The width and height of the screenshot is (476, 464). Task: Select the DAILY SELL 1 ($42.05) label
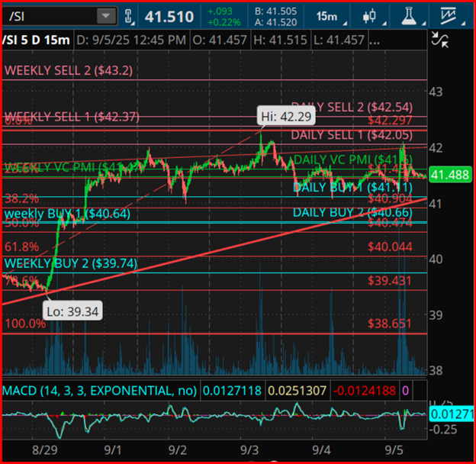pos(352,135)
